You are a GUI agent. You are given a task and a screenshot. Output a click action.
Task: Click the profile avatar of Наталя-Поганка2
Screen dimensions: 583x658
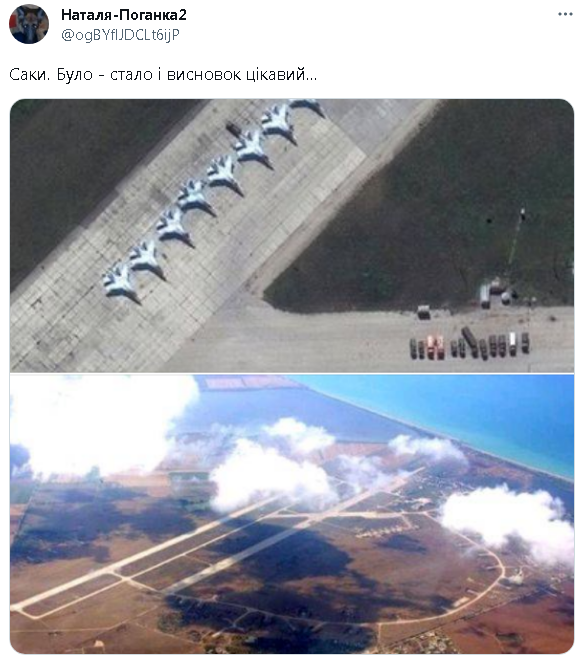pyautogui.click(x=29, y=24)
